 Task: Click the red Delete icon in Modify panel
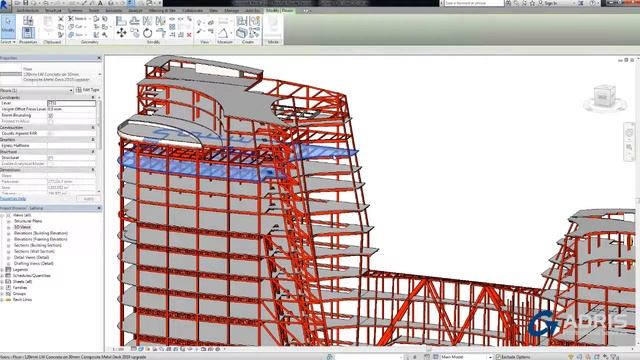point(189,35)
